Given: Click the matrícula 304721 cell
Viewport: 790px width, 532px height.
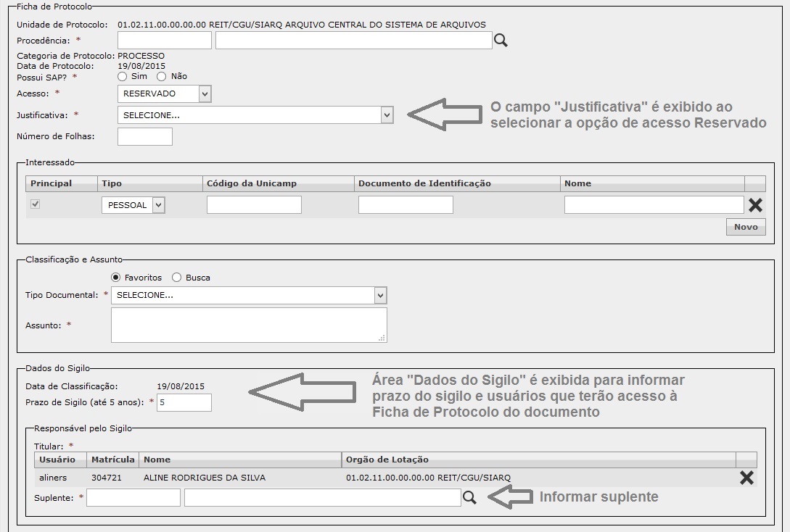Looking at the screenshot, I should point(107,478).
